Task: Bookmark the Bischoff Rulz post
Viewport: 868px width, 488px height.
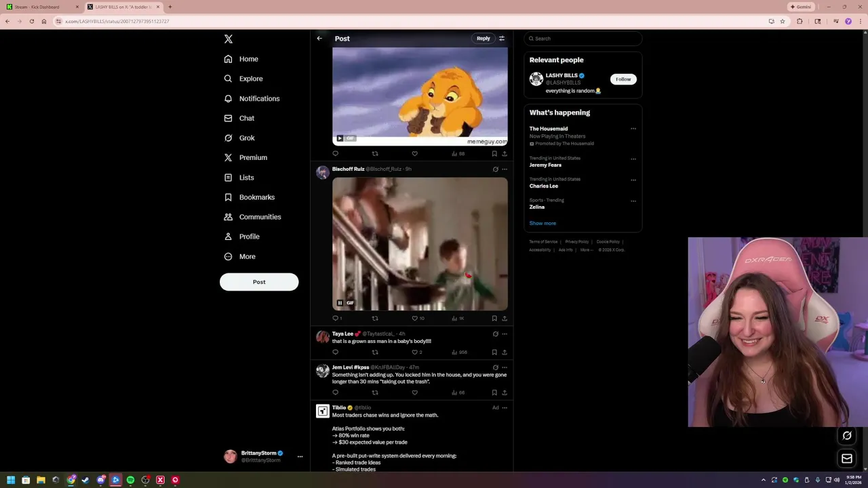Action: (494, 319)
